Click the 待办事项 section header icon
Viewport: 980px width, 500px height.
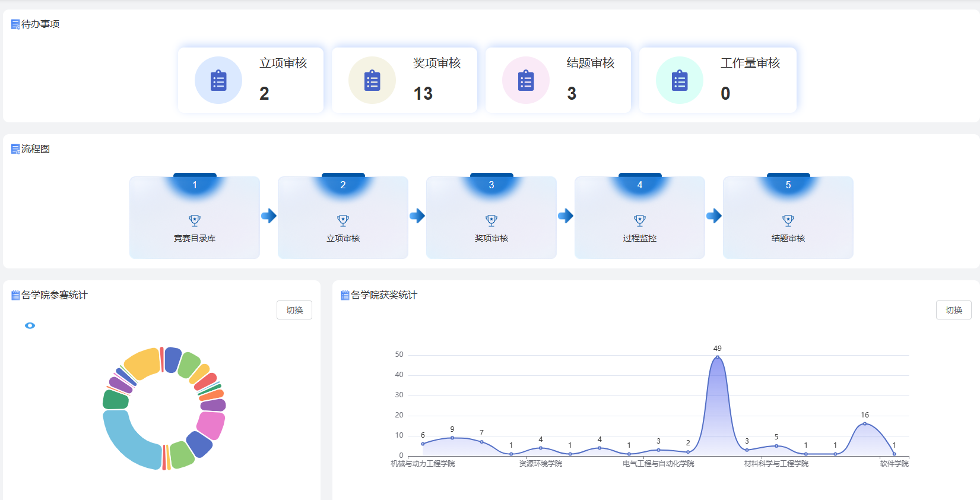(15, 24)
